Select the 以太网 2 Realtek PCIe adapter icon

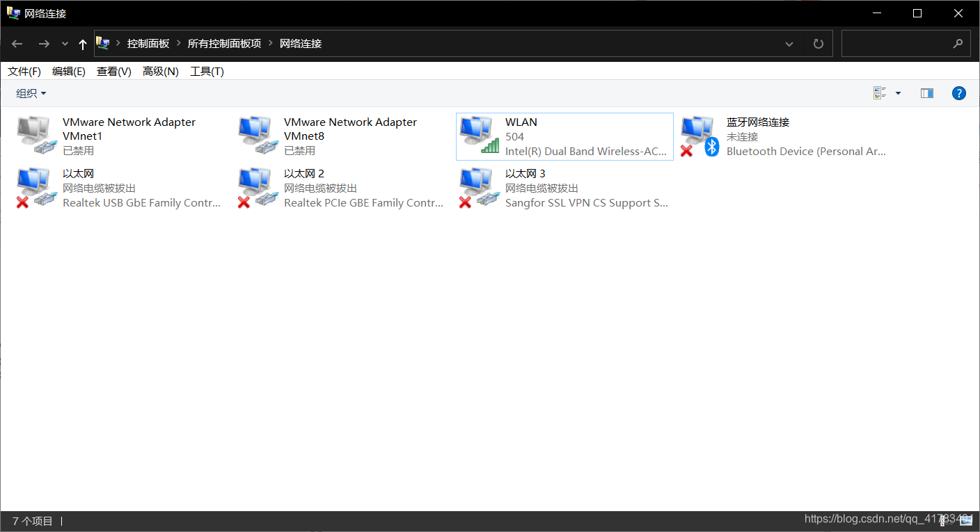(x=258, y=188)
